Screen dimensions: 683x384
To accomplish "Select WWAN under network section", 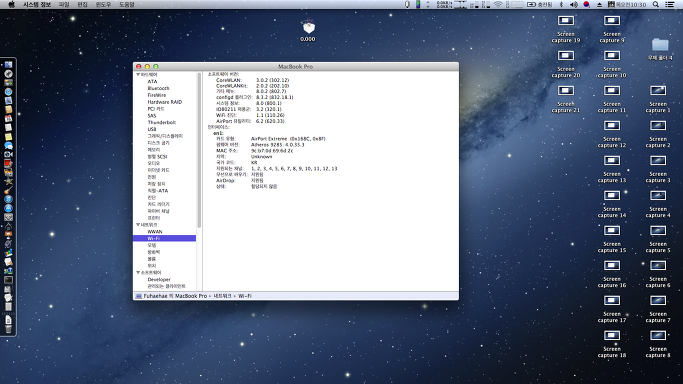I will coord(155,232).
